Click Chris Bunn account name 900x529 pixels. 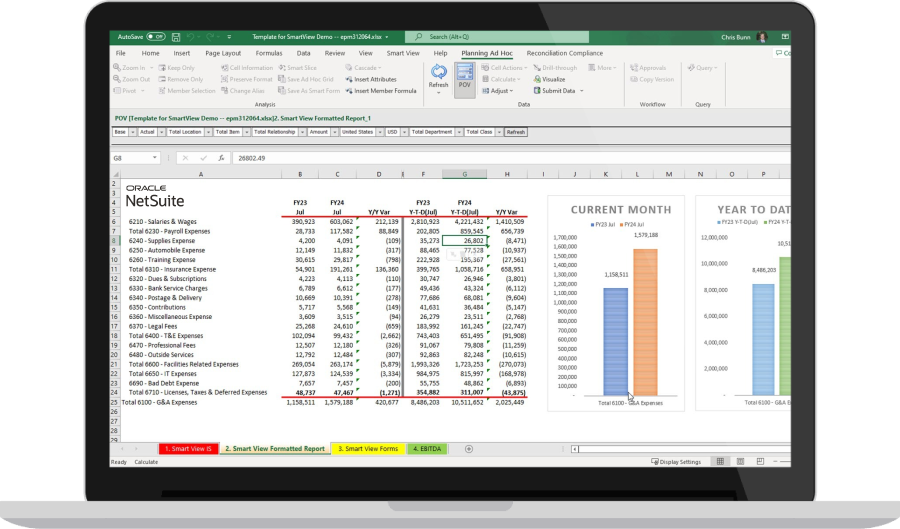click(x=736, y=37)
